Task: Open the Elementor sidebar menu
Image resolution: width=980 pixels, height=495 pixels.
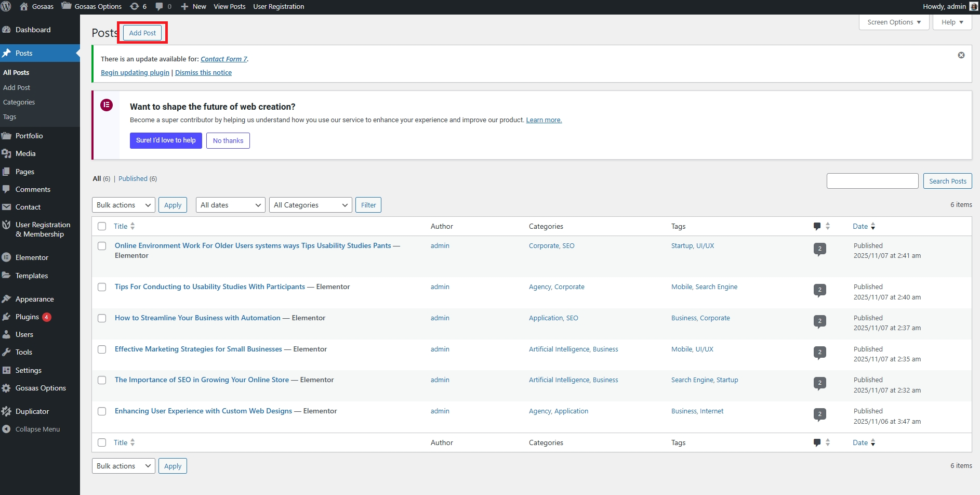Action: click(x=32, y=258)
